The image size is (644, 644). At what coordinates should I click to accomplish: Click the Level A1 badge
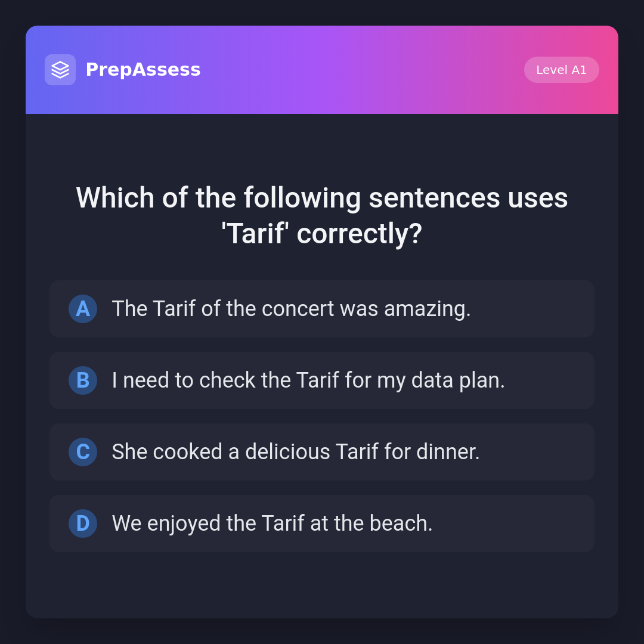coord(561,70)
